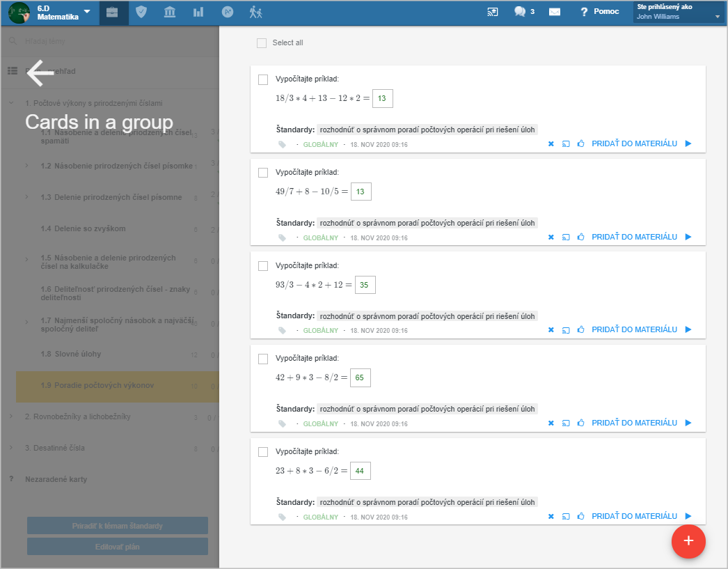
Task: Tick the Select all checkbox
Action: [x=262, y=43]
